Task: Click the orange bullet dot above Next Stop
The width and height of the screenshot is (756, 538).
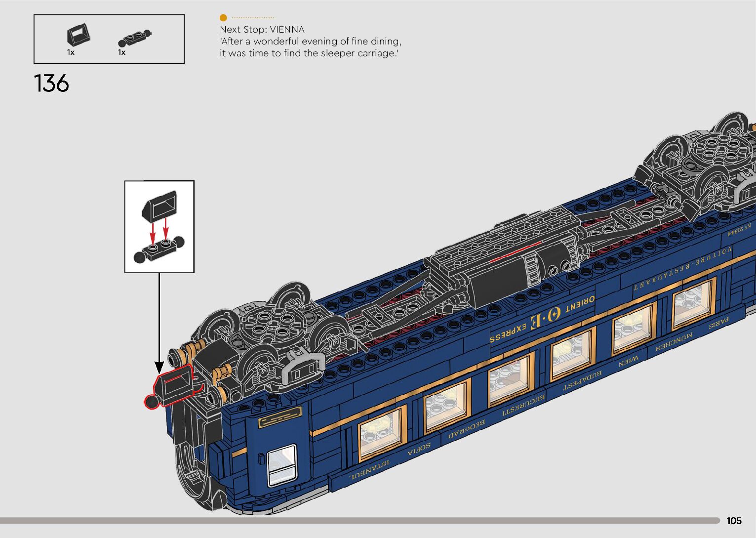Action: 223,18
